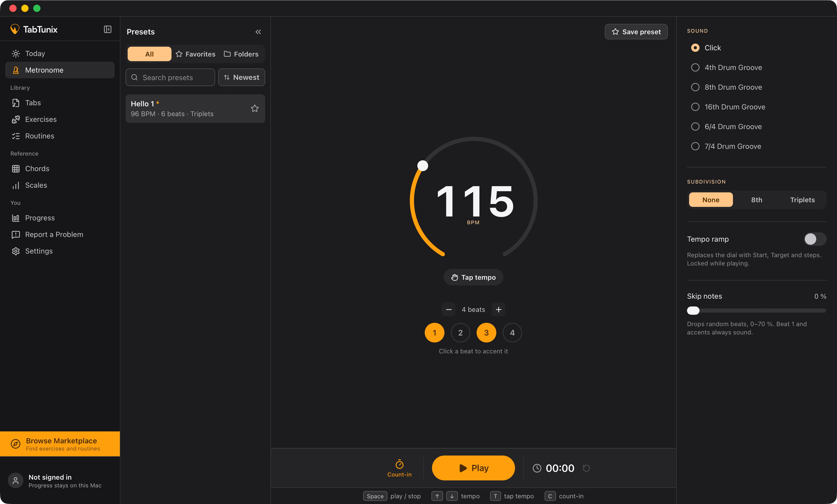Open Browse Marketplace banner
This screenshot has height=504, width=837.
click(60, 444)
